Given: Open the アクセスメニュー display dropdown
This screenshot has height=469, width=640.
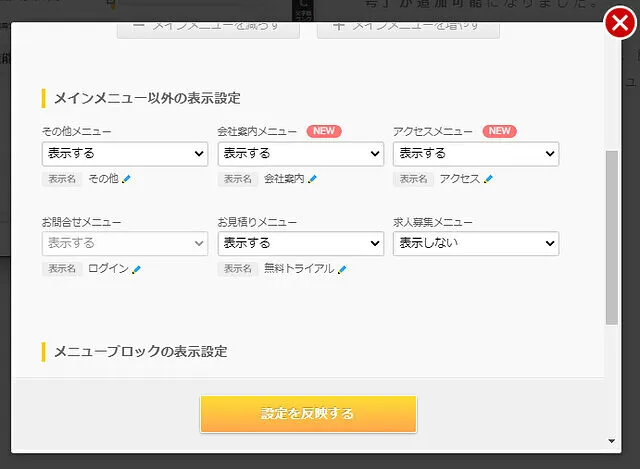Looking at the screenshot, I should pyautogui.click(x=476, y=154).
